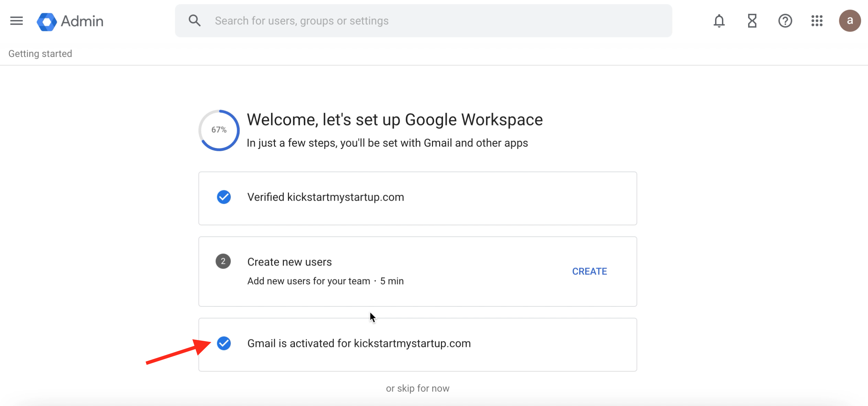
Task: Open the hamburger main menu
Action: 16,21
